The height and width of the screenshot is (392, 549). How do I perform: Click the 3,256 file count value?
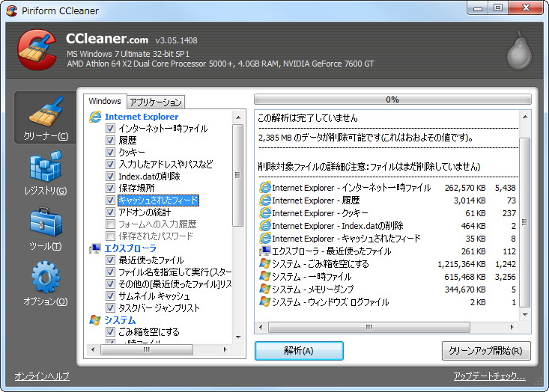[506, 277]
